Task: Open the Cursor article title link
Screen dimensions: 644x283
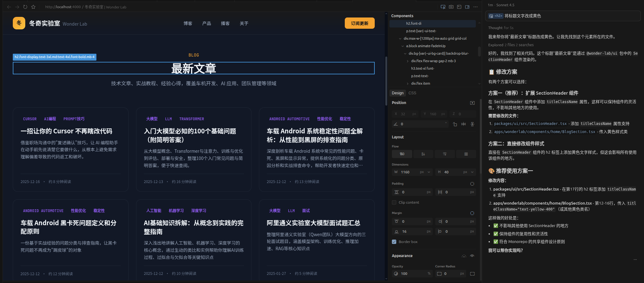Action: (x=66, y=131)
